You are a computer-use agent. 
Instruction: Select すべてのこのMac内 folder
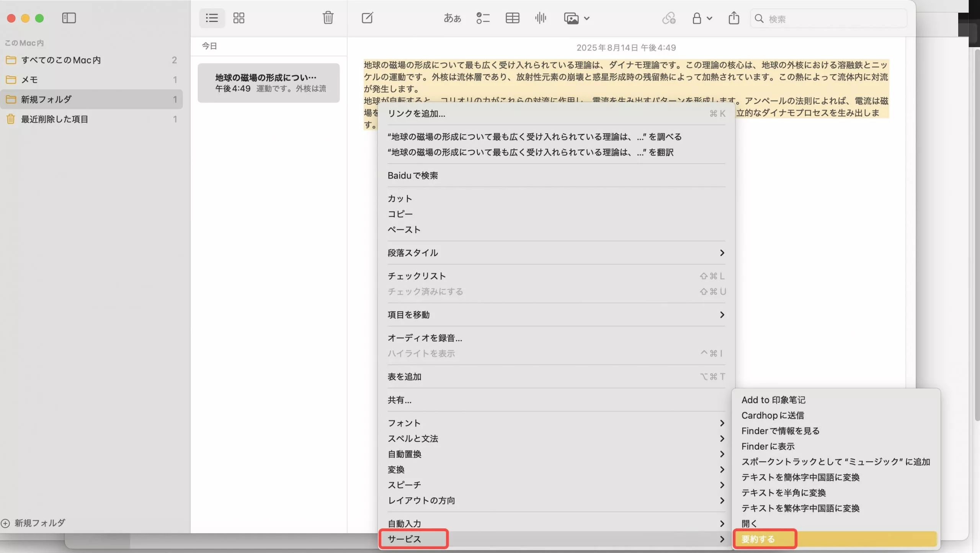pyautogui.click(x=91, y=60)
